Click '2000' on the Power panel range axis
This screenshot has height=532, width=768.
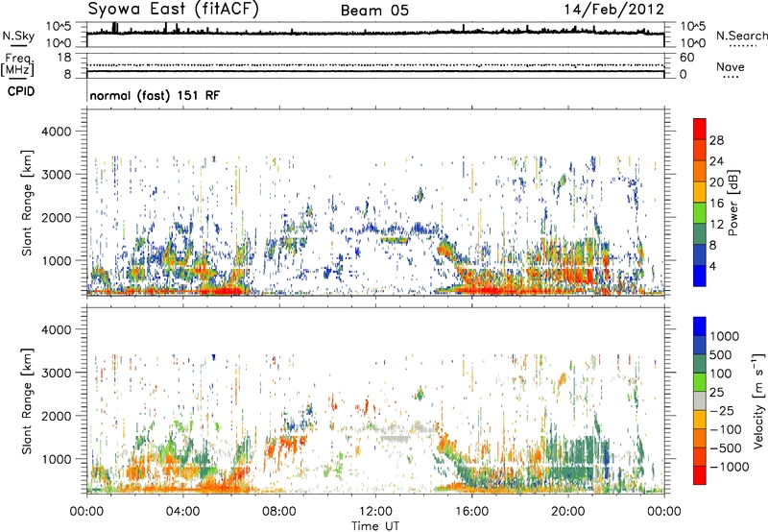(57, 218)
